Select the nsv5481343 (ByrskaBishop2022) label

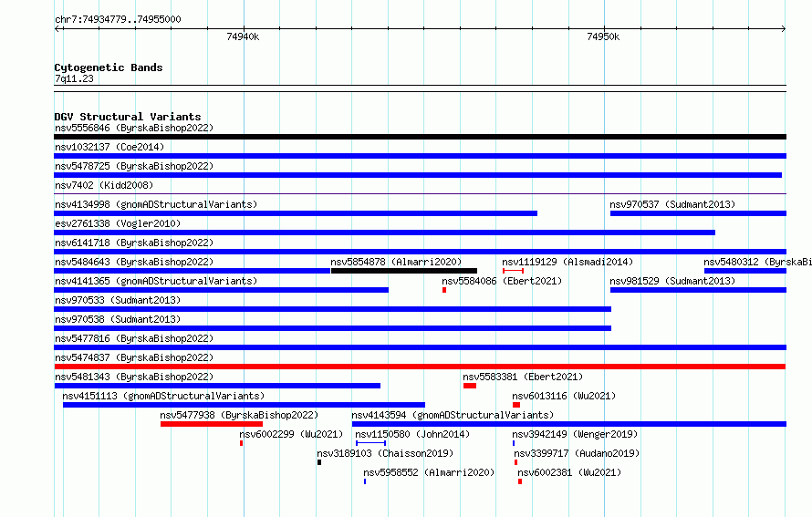click(134, 377)
